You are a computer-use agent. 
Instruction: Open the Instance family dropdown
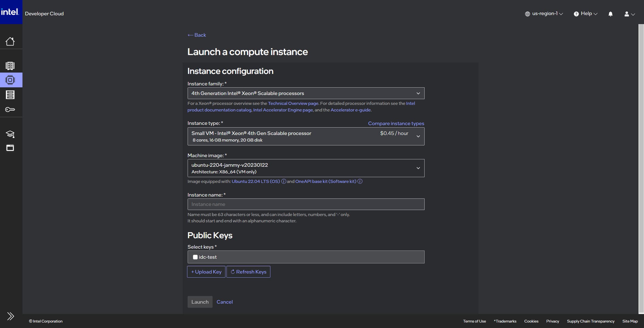306,93
